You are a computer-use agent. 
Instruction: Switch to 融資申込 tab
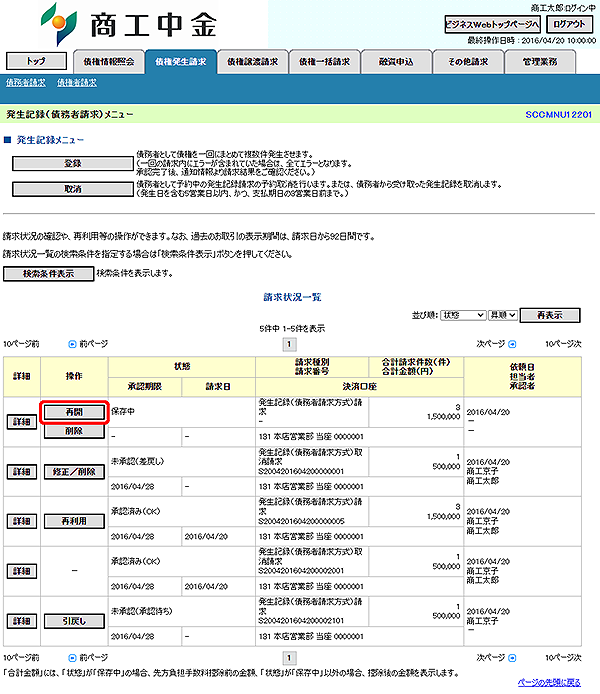(396, 62)
